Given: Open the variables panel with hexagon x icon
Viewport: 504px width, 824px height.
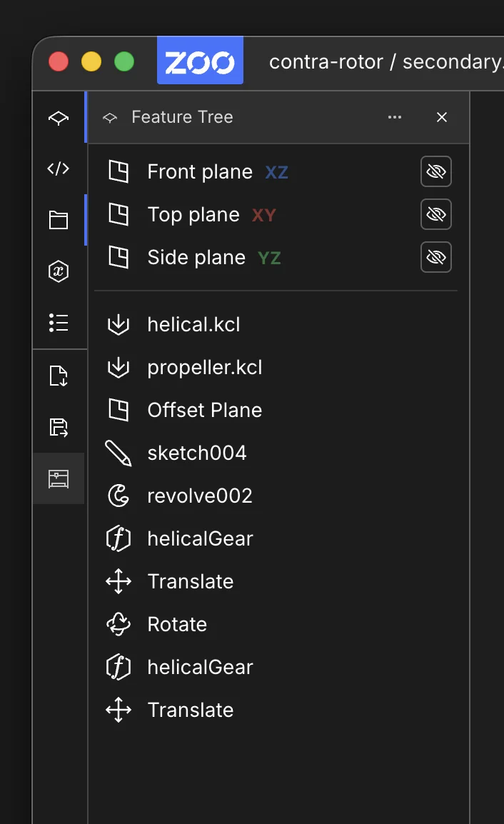Looking at the screenshot, I should click(60, 271).
